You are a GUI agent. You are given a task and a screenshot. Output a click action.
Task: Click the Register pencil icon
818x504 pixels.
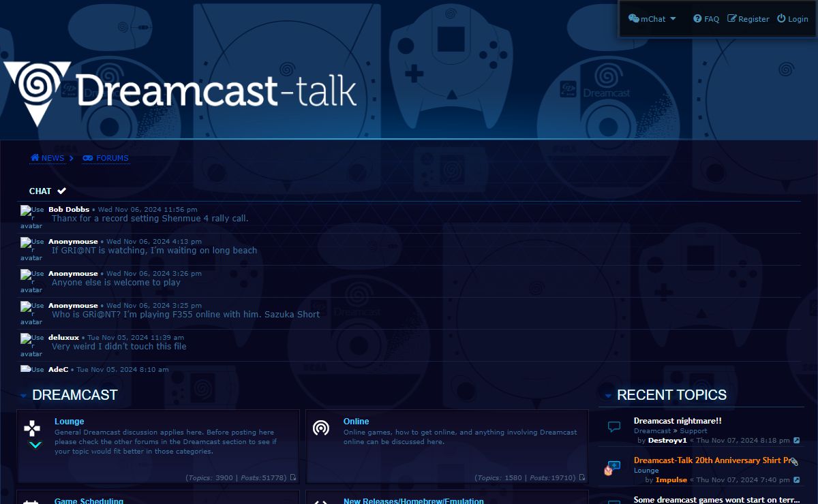732,19
